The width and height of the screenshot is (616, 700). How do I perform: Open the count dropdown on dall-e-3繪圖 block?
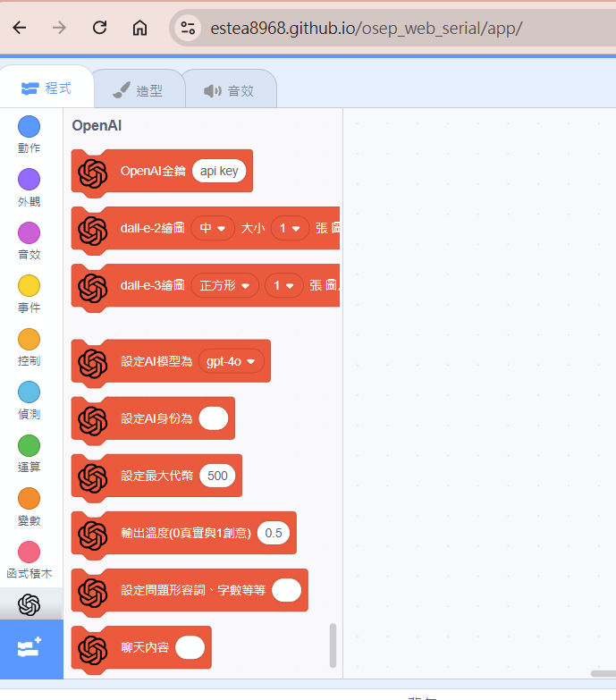click(284, 285)
